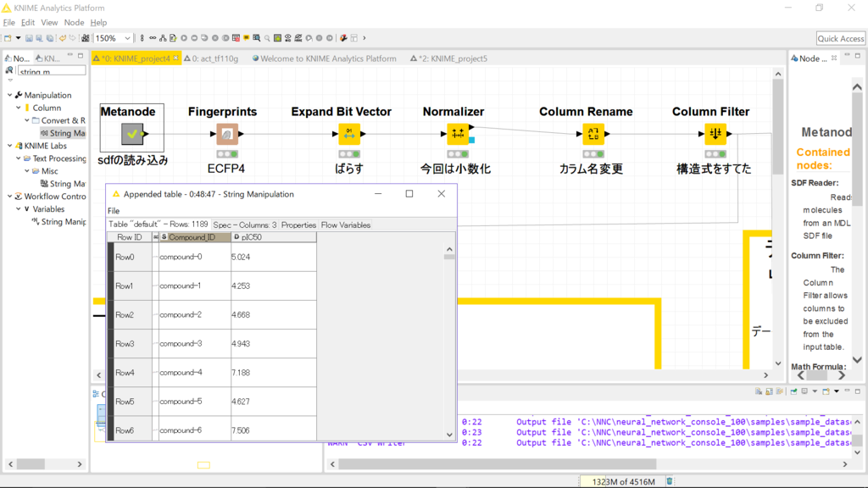Open the Flow Variables tab

346,225
